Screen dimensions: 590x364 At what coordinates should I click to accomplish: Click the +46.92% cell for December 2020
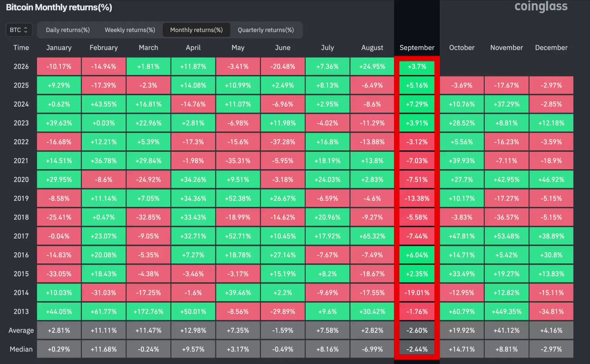(x=551, y=180)
